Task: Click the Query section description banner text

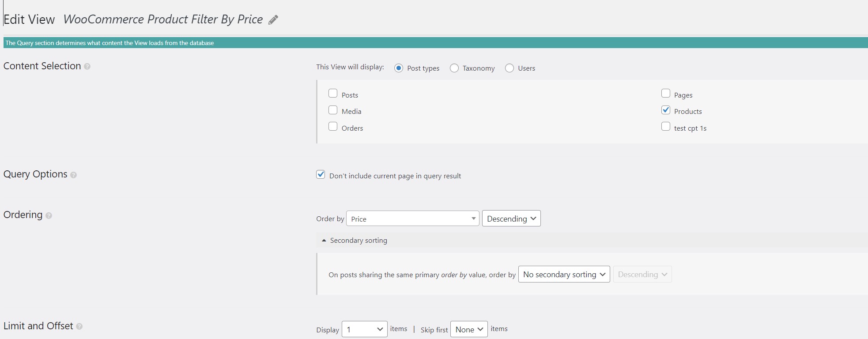Action: pos(109,43)
